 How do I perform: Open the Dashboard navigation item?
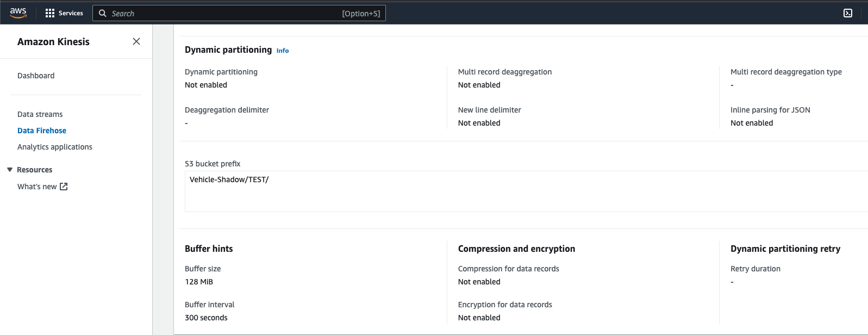coord(36,76)
